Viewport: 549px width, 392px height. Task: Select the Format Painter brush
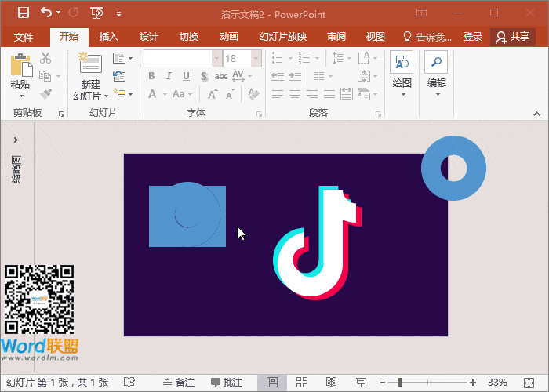pos(45,94)
